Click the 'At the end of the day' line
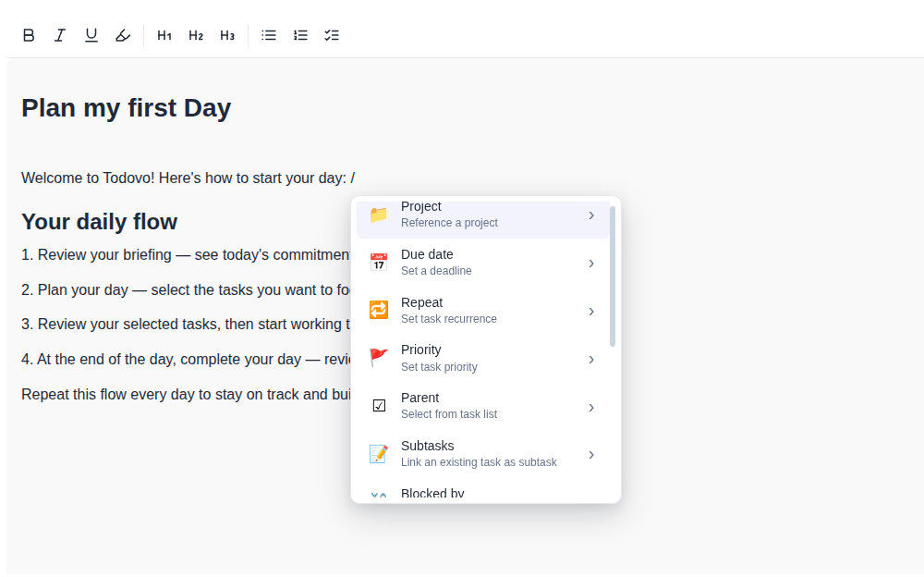The width and height of the screenshot is (924, 577). tap(186, 360)
